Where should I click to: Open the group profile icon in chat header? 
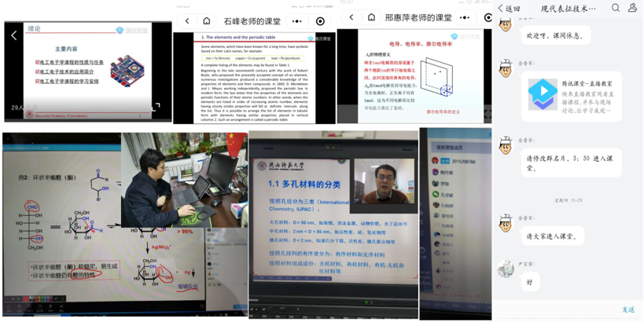[632, 9]
